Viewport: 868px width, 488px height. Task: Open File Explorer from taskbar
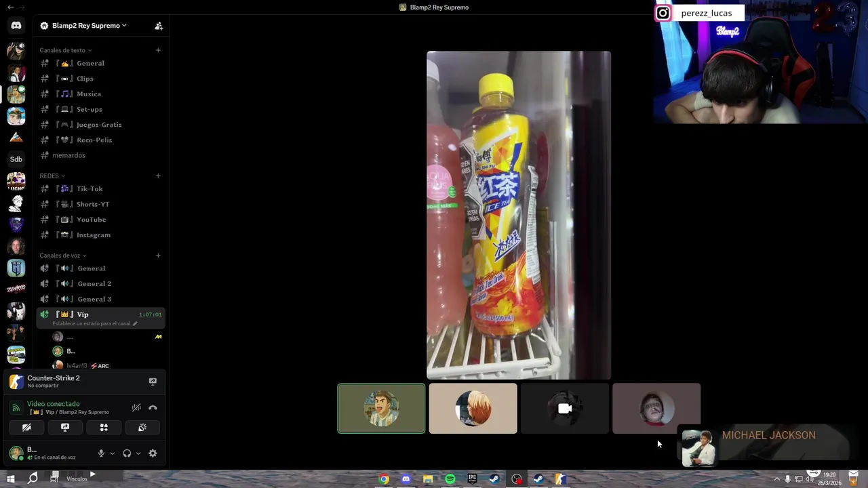point(428,479)
